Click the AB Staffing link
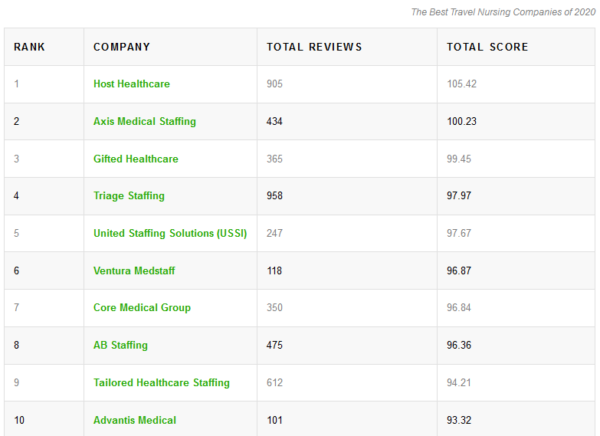This screenshot has width=600, height=436. click(121, 345)
